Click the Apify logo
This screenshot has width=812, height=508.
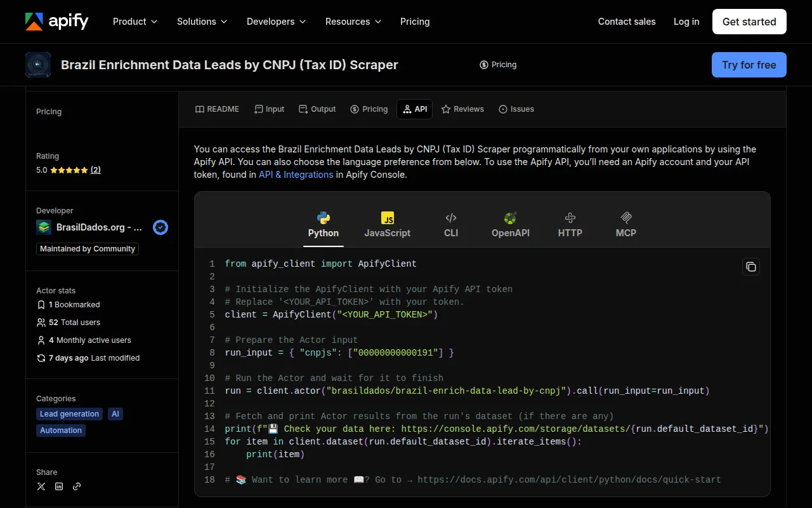coord(57,22)
